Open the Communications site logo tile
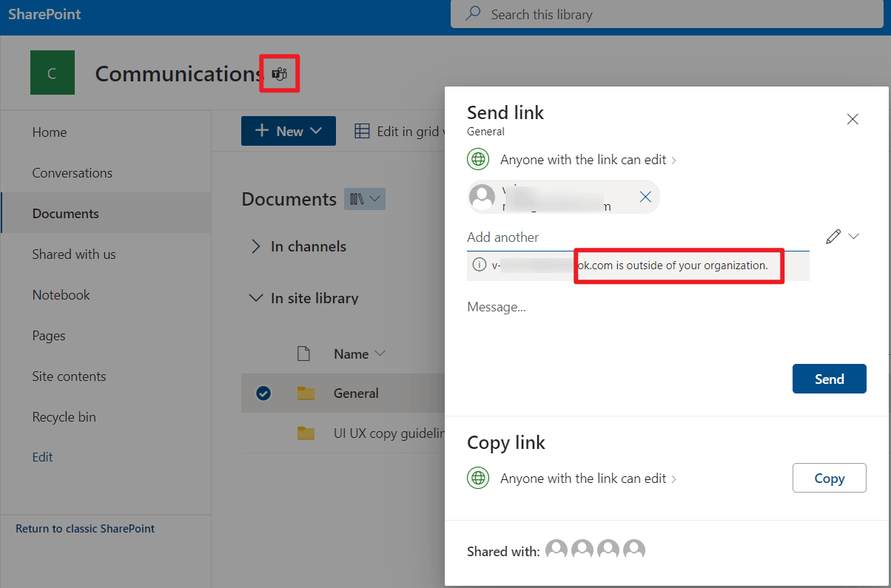Screen dimensions: 891x588 coord(52,72)
